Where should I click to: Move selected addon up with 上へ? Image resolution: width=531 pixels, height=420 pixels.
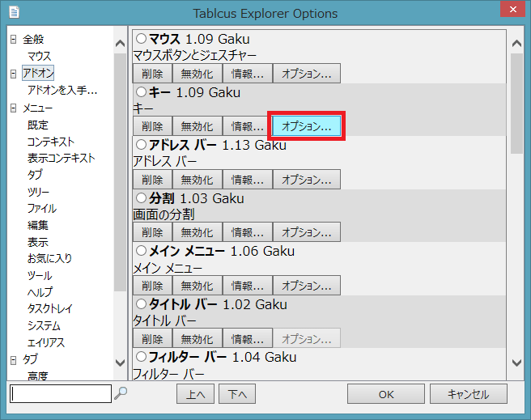(x=195, y=394)
